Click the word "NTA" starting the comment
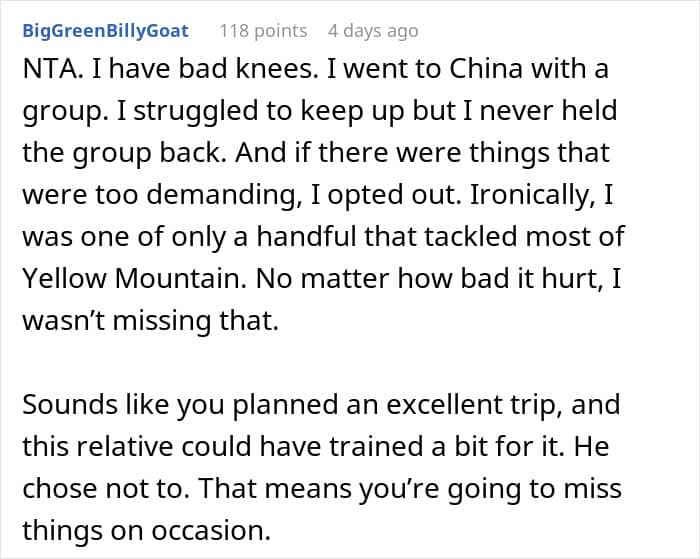 tap(49, 72)
